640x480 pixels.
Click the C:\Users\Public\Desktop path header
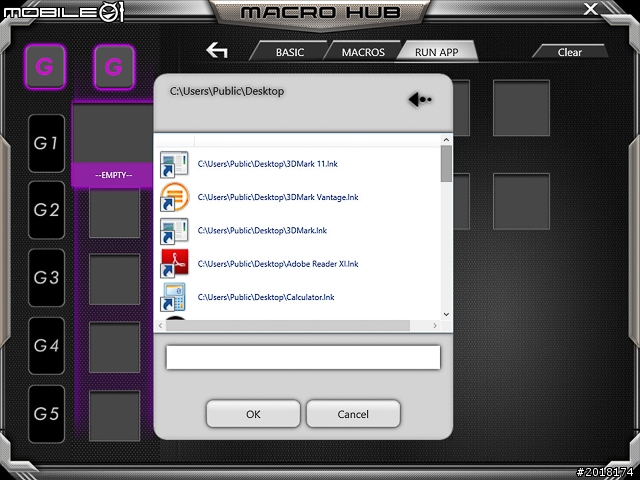point(227,91)
